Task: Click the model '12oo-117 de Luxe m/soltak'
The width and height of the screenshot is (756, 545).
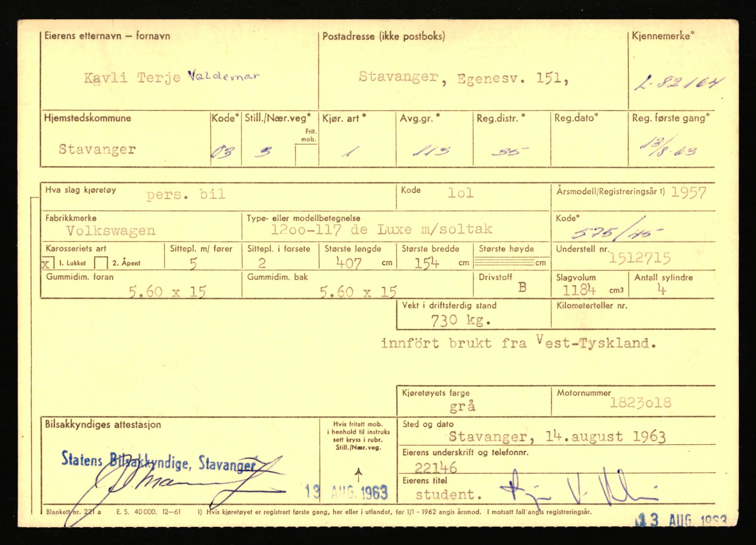Action: 382,229
